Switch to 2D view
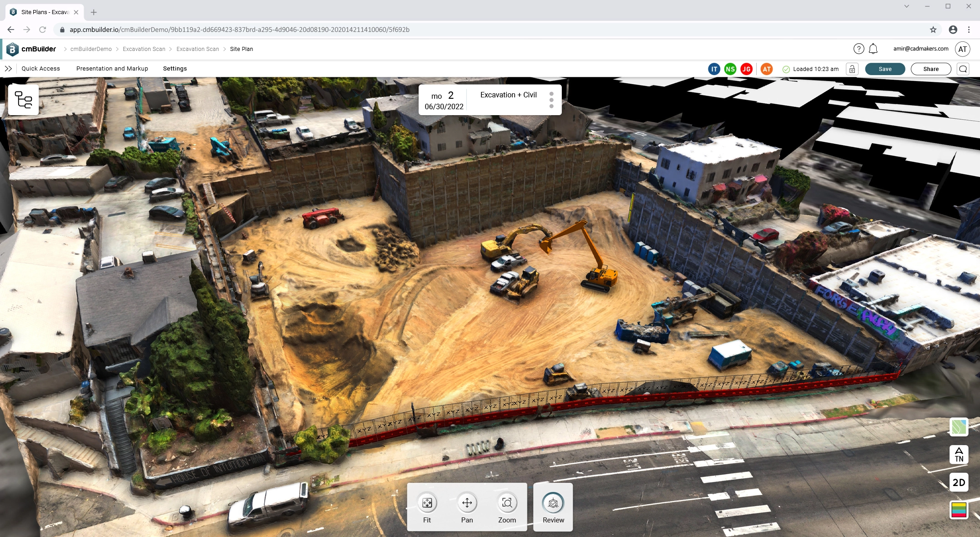The width and height of the screenshot is (980, 537). (959, 482)
